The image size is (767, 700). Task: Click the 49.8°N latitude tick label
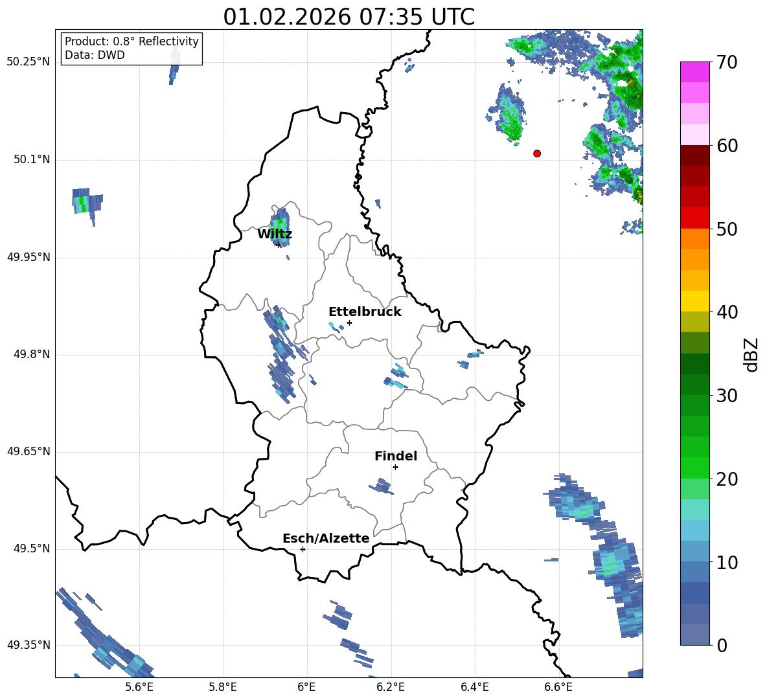tap(32, 354)
